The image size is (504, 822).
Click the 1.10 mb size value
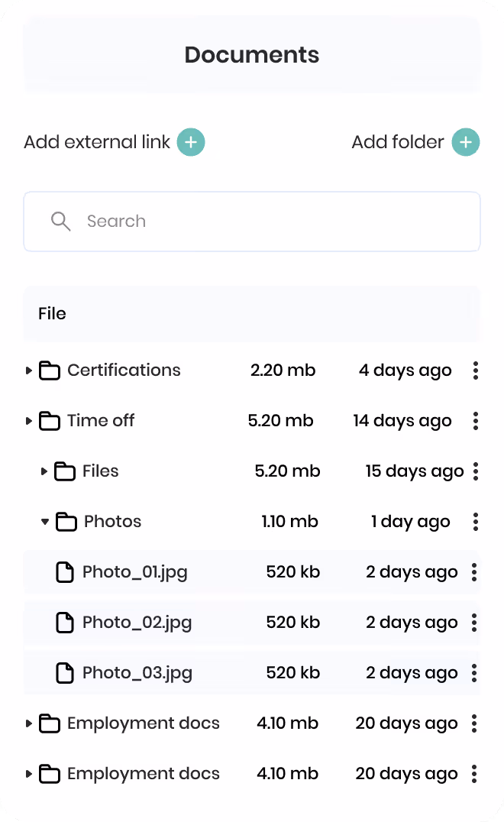tap(289, 521)
